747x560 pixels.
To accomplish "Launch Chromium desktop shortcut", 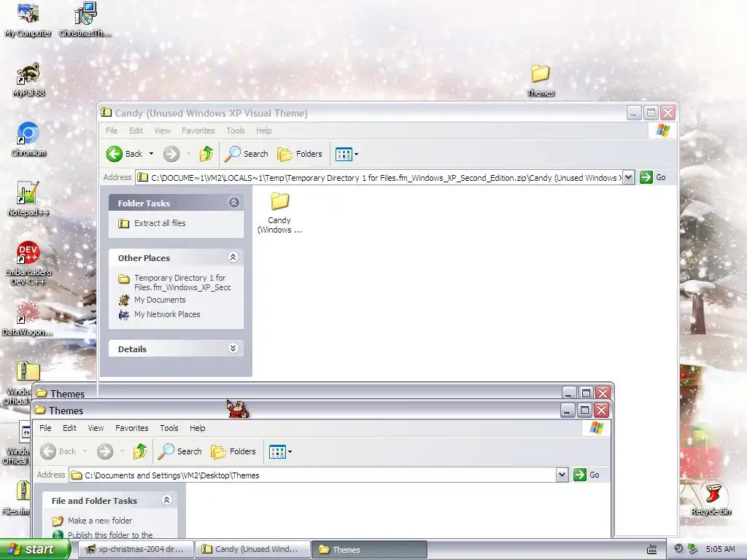I will point(28,139).
